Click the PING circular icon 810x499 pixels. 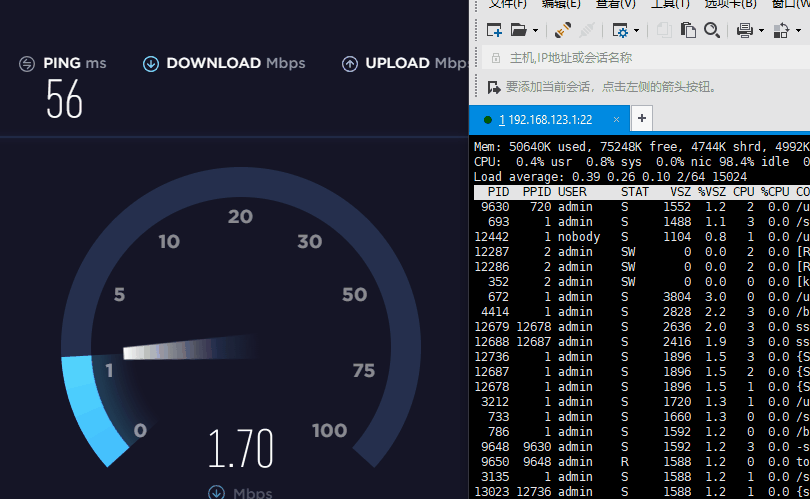coord(27,64)
